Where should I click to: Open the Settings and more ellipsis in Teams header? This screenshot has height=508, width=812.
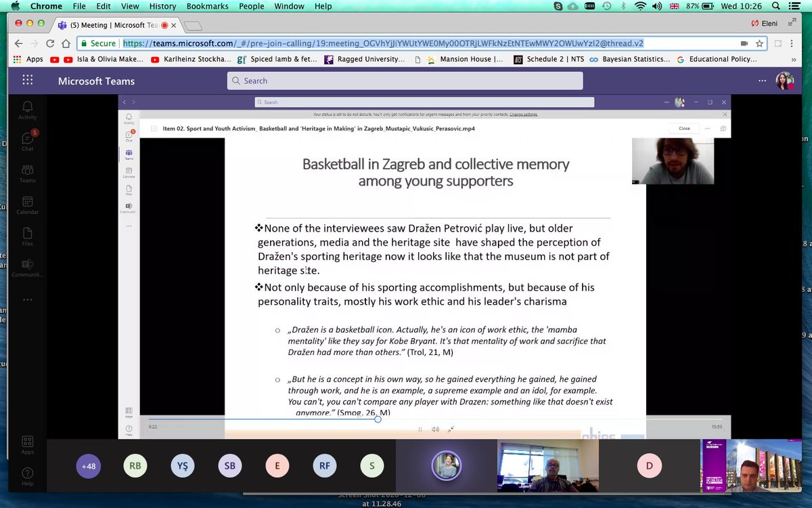point(763,81)
